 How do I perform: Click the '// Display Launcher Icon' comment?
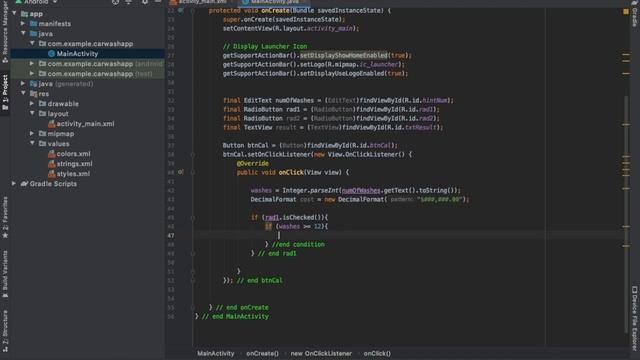(x=265, y=47)
